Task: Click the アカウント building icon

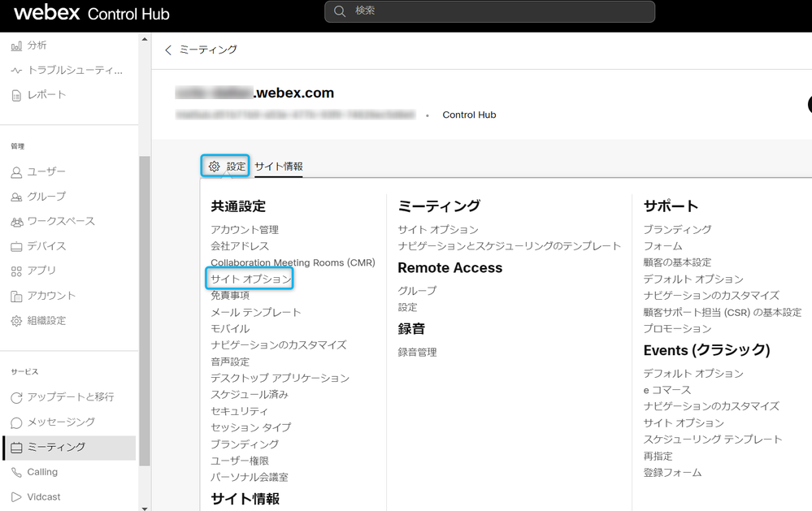Action: click(x=16, y=297)
